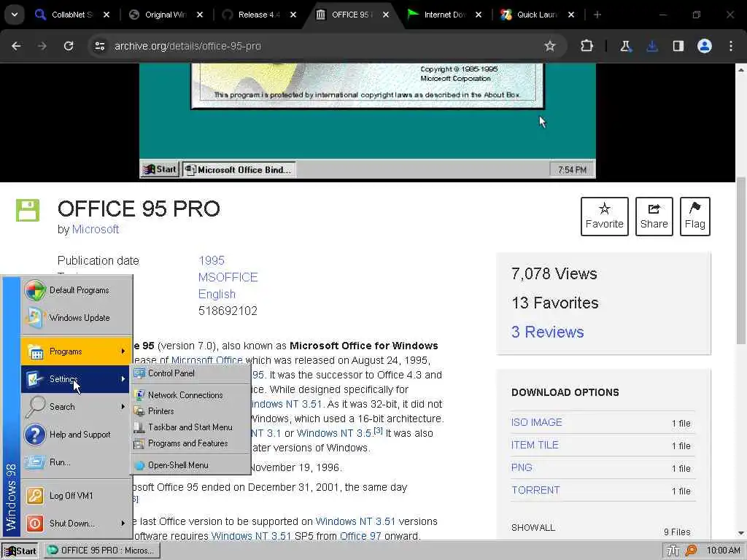Open the tab search dropdown arrow
Image resolution: width=747 pixels, height=560 pixels.
(x=15, y=15)
